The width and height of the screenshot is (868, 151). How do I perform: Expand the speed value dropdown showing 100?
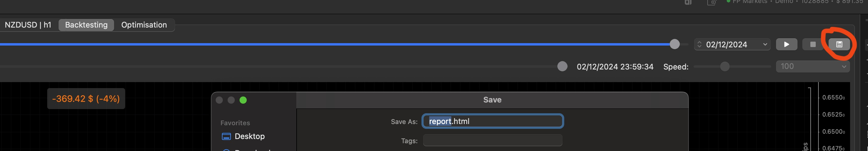(813, 66)
